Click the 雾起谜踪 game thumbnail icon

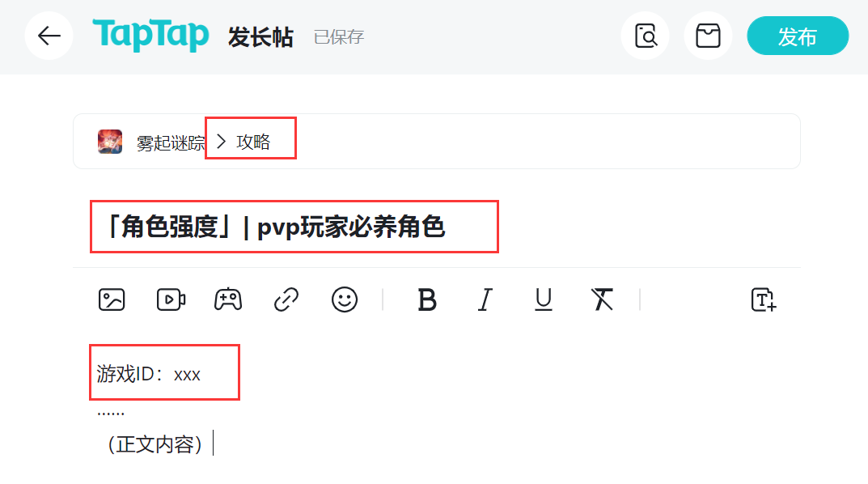(x=110, y=142)
